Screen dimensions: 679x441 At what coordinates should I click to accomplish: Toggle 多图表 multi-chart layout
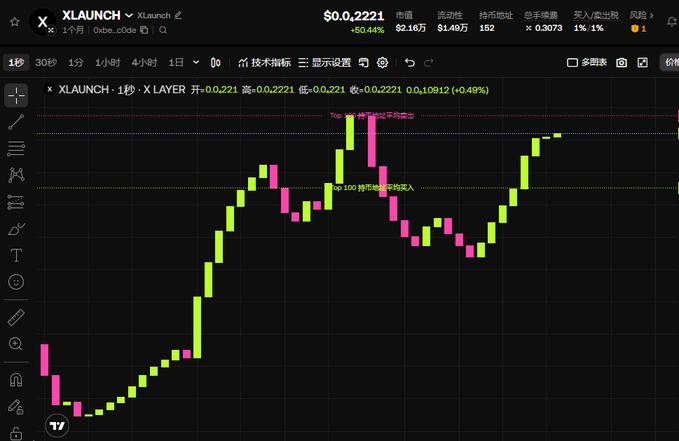tap(587, 62)
